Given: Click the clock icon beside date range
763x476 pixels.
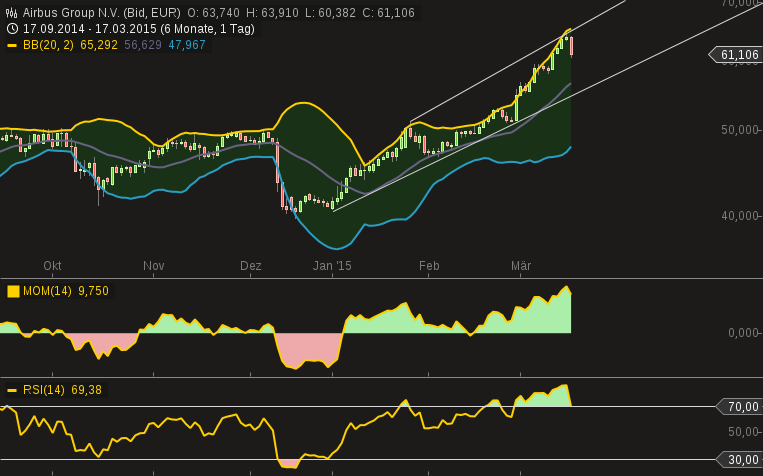Looking at the screenshot, I should click(x=11, y=29).
